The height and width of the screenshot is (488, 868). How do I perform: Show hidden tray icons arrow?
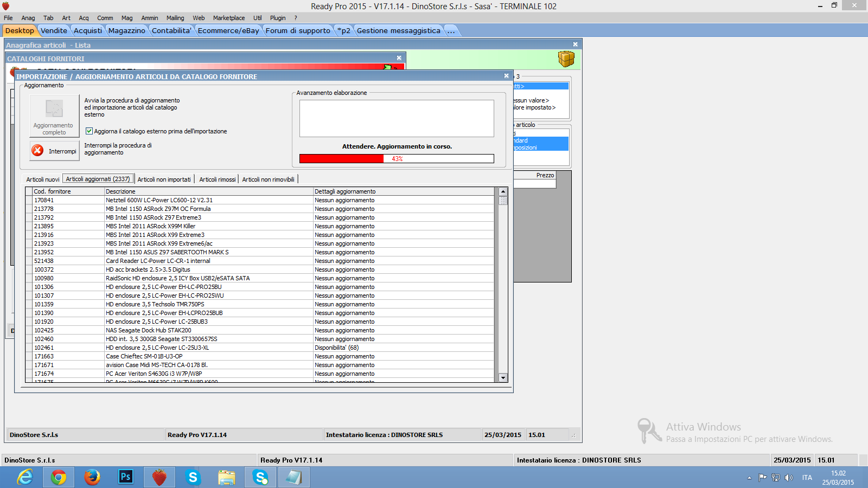coord(749,478)
